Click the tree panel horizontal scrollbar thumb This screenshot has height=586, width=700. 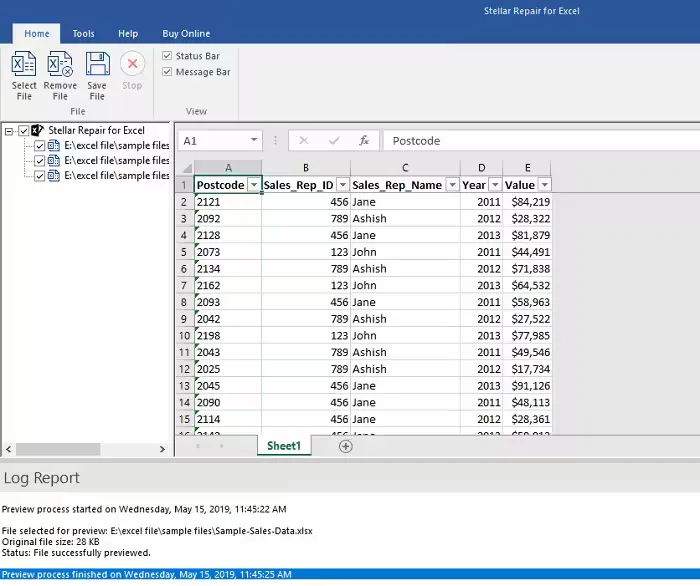[58, 449]
